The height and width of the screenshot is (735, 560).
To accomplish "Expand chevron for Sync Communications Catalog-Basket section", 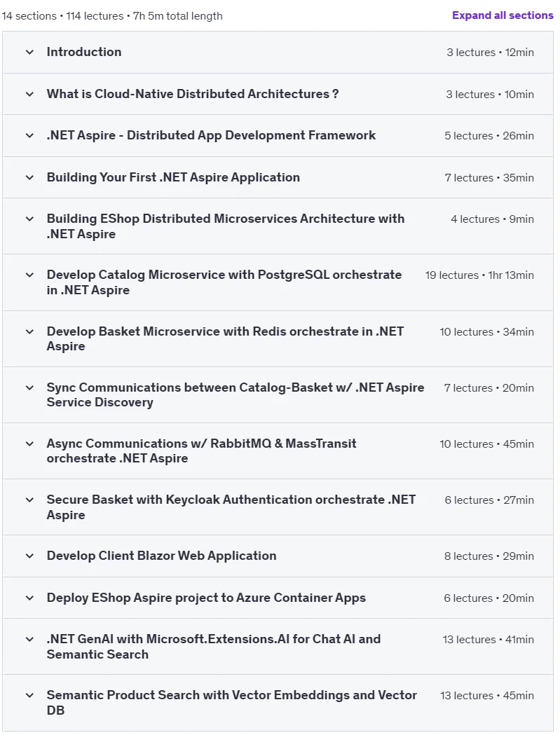I will [29, 387].
